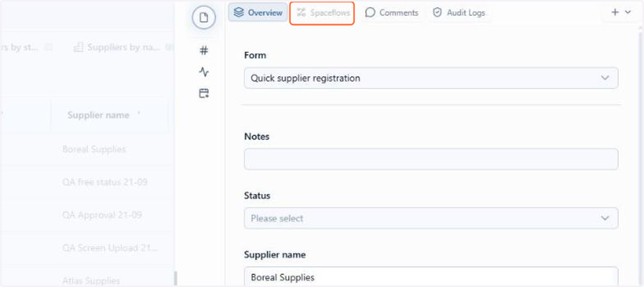Open the hash fields sidebar icon

pyautogui.click(x=204, y=51)
